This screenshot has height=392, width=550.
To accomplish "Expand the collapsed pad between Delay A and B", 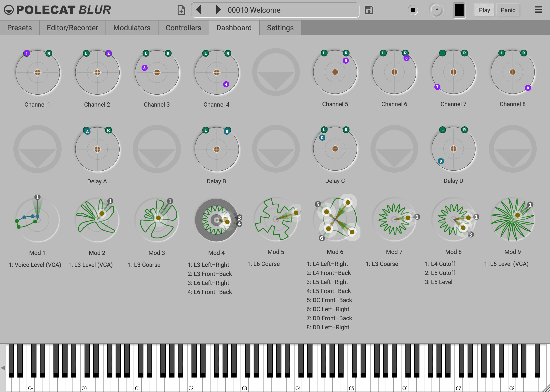I will click(157, 149).
